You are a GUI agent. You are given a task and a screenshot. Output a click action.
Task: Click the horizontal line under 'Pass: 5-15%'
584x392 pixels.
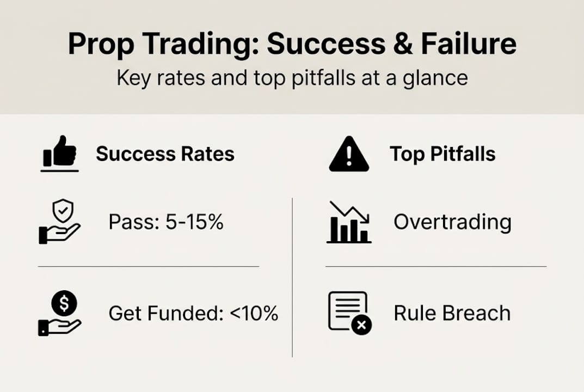(x=148, y=267)
